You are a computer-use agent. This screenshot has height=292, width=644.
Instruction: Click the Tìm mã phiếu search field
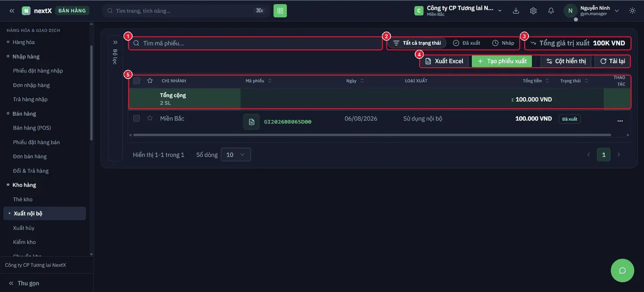(255, 43)
